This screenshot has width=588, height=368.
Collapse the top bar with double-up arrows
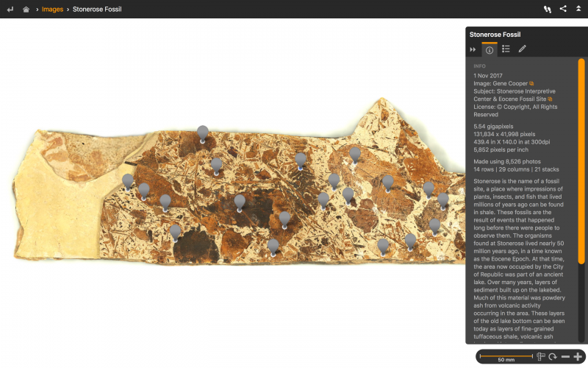pyautogui.click(x=578, y=10)
